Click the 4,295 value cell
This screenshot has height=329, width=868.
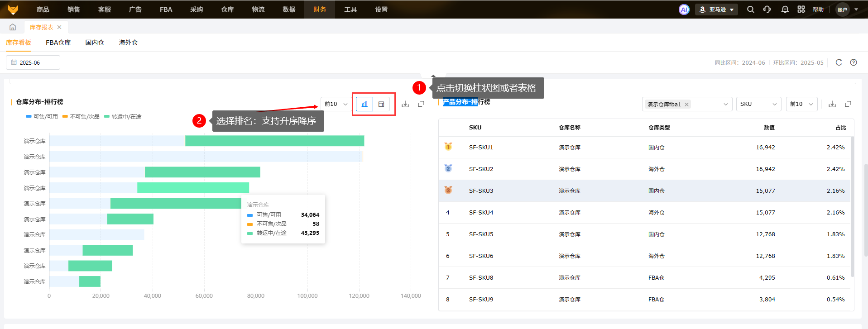pyautogui.click(x=767, y=277)
